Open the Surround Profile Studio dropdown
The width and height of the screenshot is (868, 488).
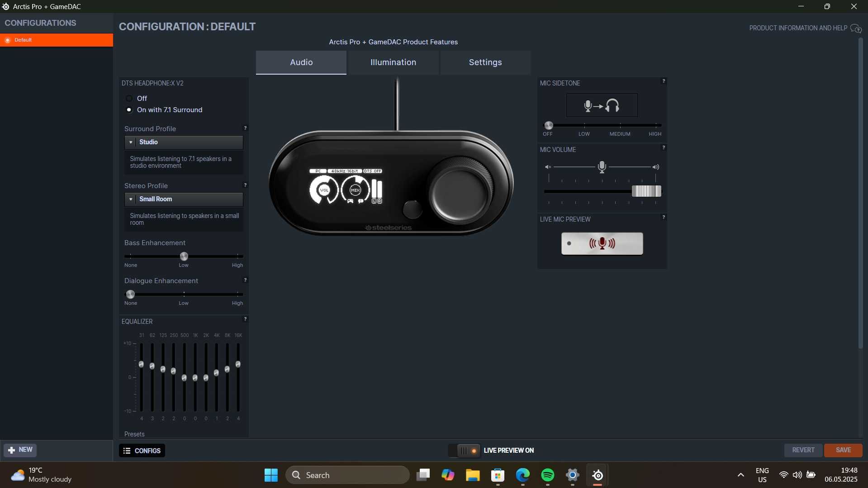coord(184,142)
